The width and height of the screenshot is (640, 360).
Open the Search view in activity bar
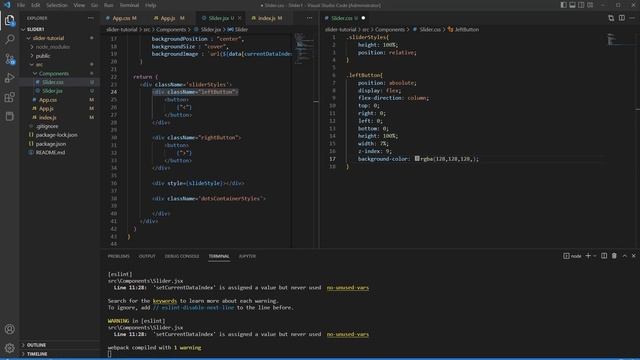coord(9,40)
